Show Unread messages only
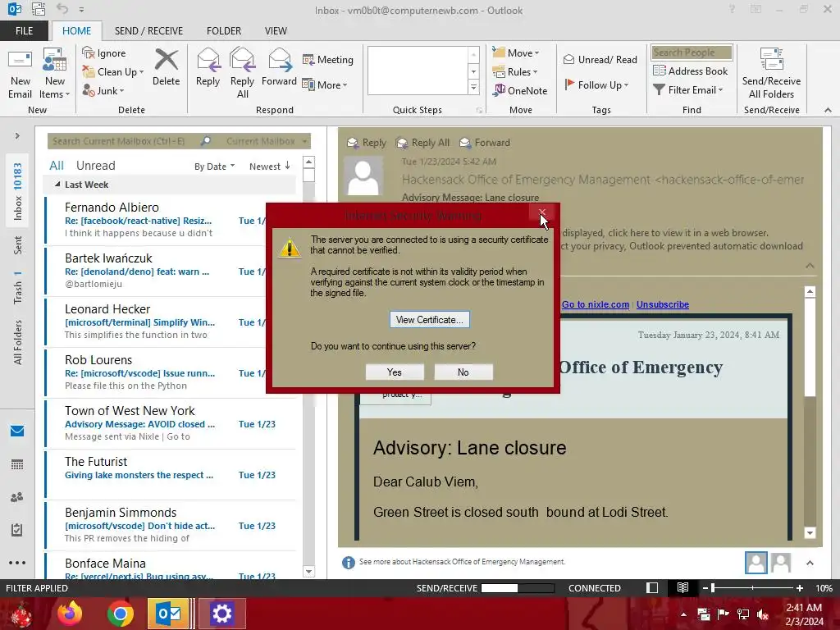840x630 pixels. pyautogui.click(x=95, y=166)
